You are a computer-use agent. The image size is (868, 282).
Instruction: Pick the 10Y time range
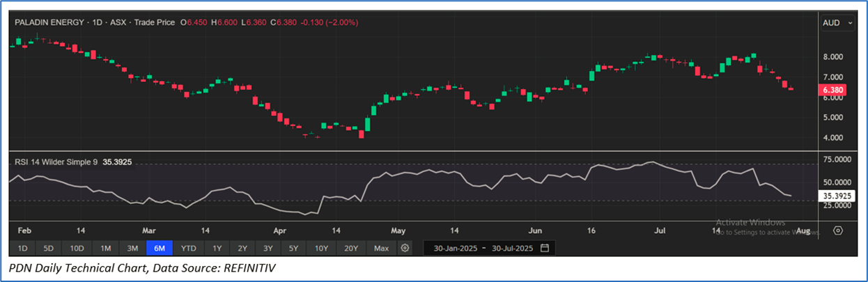tap(321, 248)
